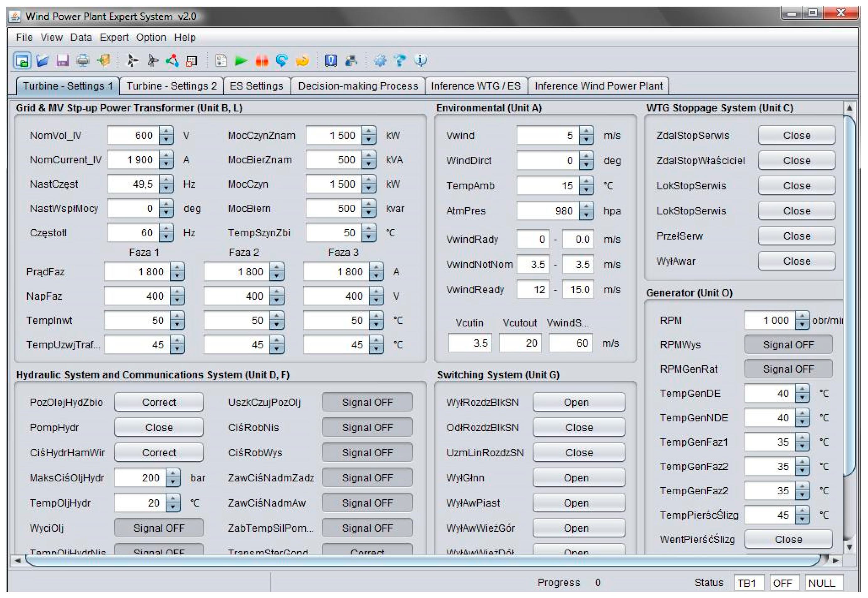Switch to the ES Settings tab

coord(256,86)
